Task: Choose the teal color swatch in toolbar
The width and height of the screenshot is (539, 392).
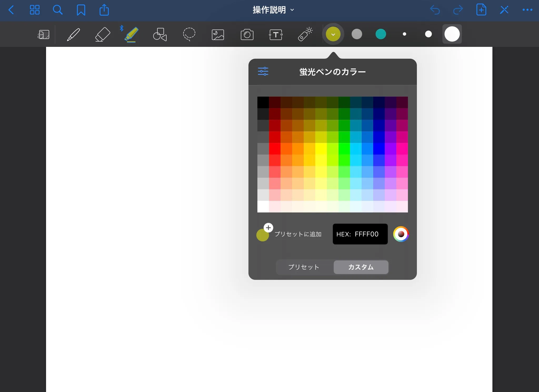Action: (381, 34)
